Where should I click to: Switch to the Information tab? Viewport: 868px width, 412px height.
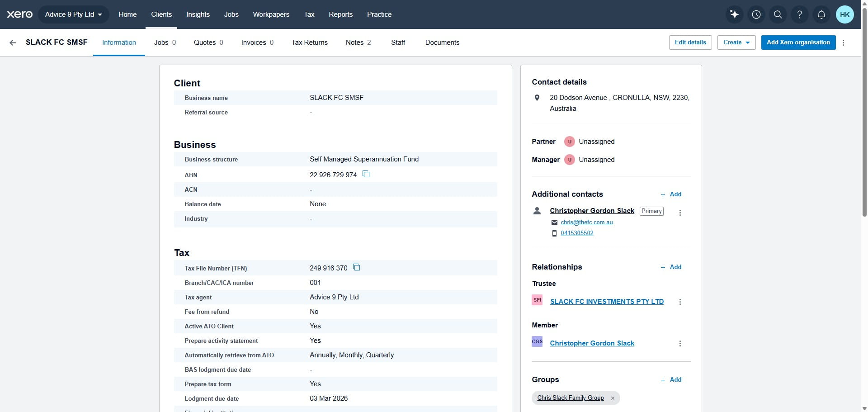[119, 43]
